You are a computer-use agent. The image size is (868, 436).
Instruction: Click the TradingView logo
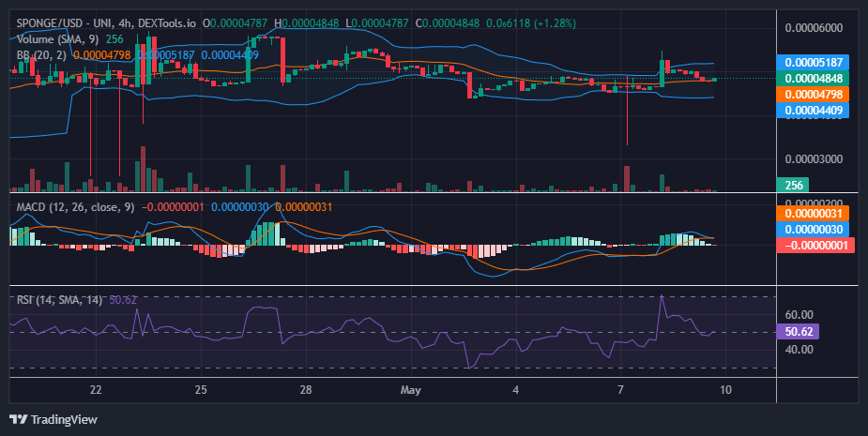tap(53, 419)
